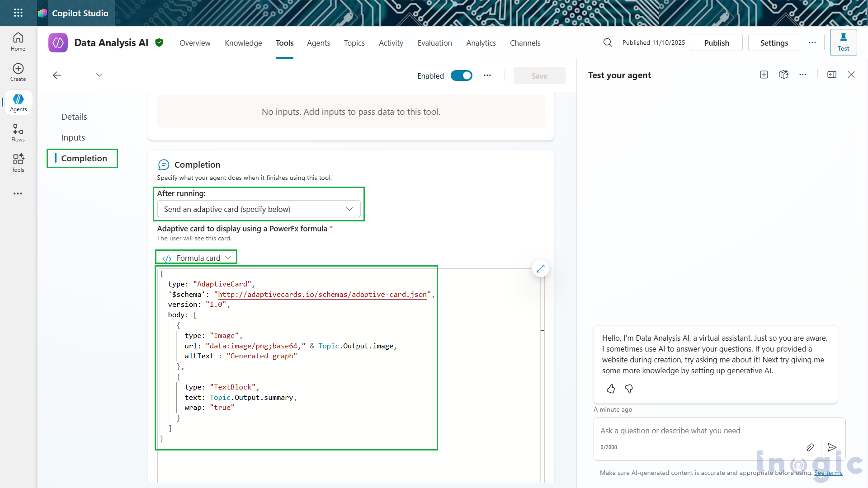
Task: Open the Agents section in the left sidebar
Action: (18, 103)
